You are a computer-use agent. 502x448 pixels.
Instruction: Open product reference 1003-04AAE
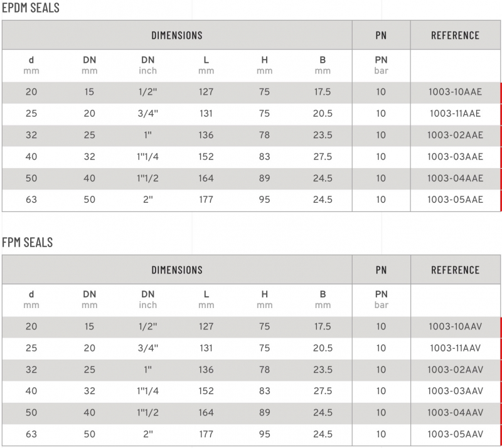pos(455,178)
